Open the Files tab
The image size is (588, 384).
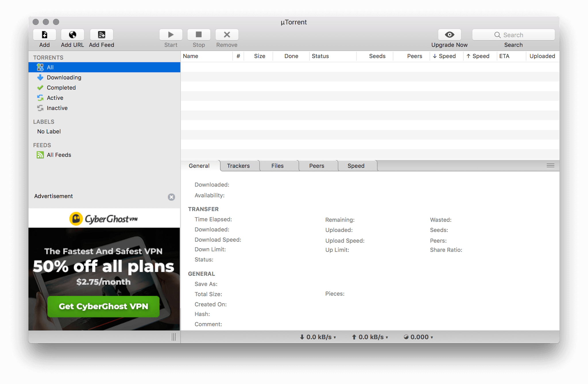[x=277, y=166]
